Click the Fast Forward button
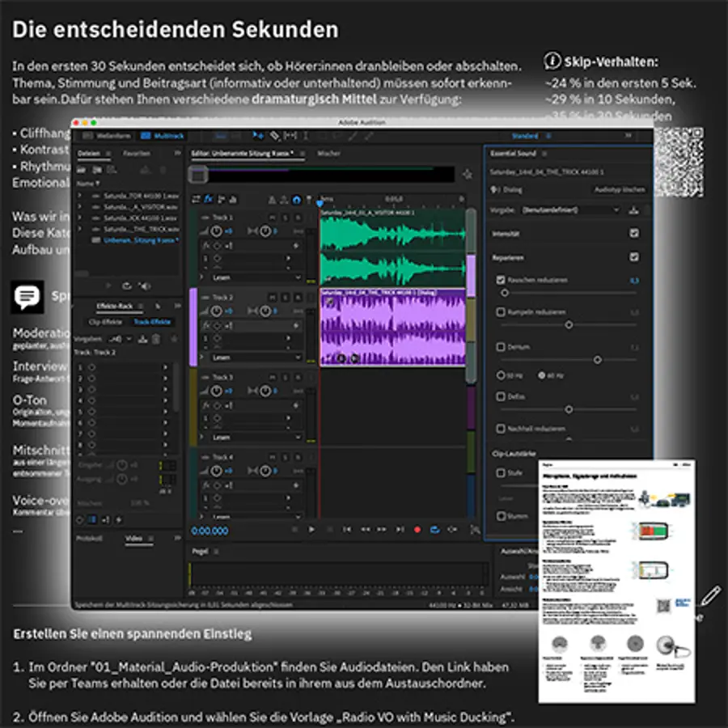728x728 pixels. tap(382, 529)
